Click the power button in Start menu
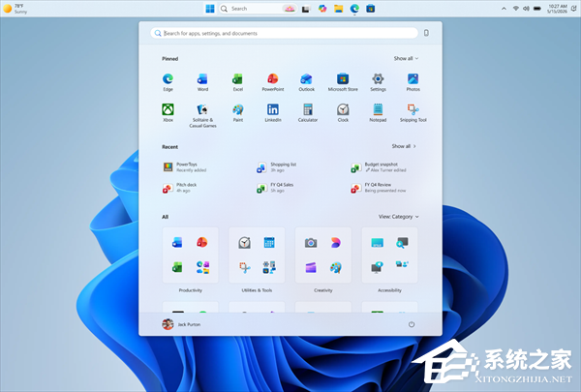The height and width of the screenshot is (392, 581). [x=412, y=324]
